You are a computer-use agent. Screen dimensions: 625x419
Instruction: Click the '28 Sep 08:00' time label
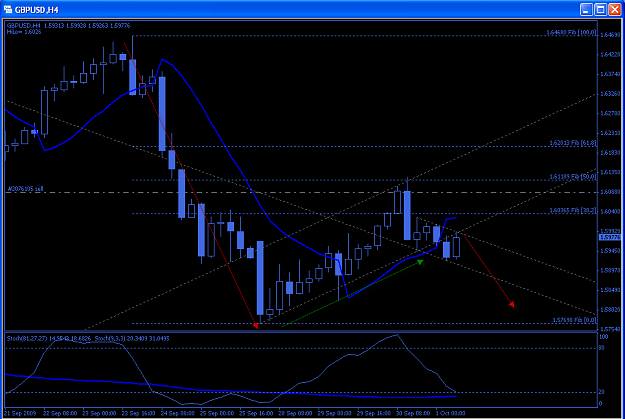pyautogui.click(x=295, y=413)
